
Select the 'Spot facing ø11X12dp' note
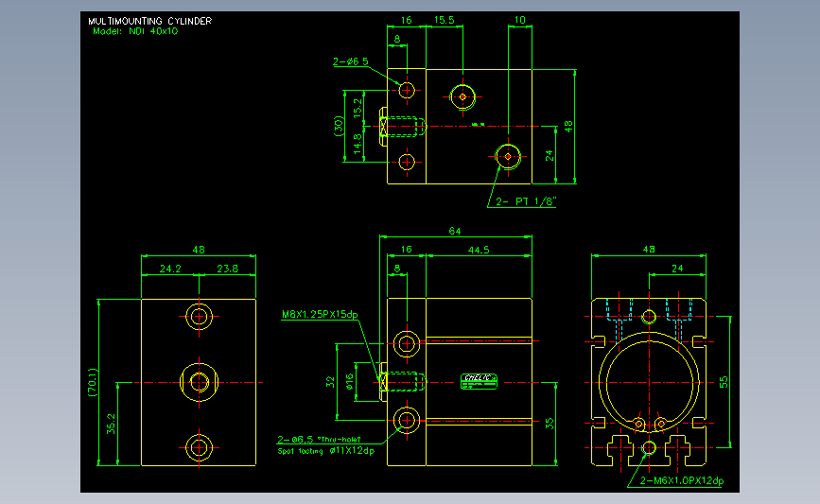point(325,451)
